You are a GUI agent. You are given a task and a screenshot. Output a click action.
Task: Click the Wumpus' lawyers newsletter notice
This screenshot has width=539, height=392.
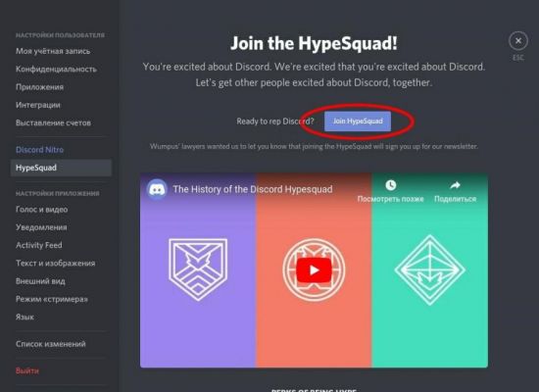click(314, 146)
